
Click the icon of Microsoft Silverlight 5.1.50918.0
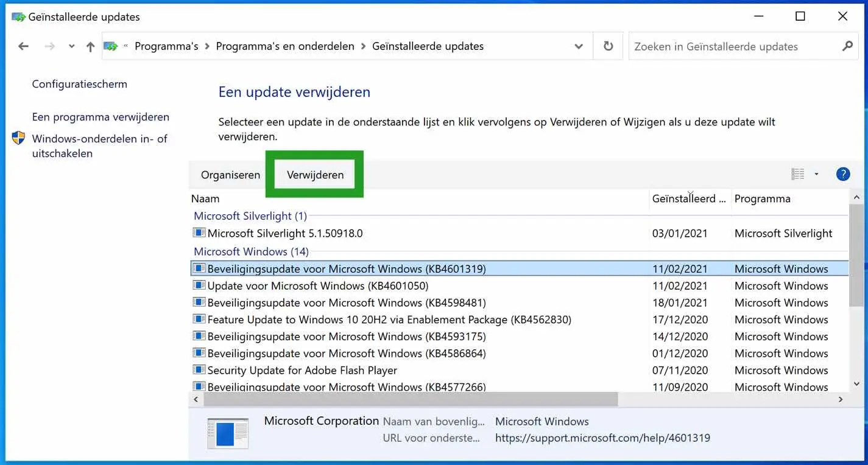click(x=199, y=233)
